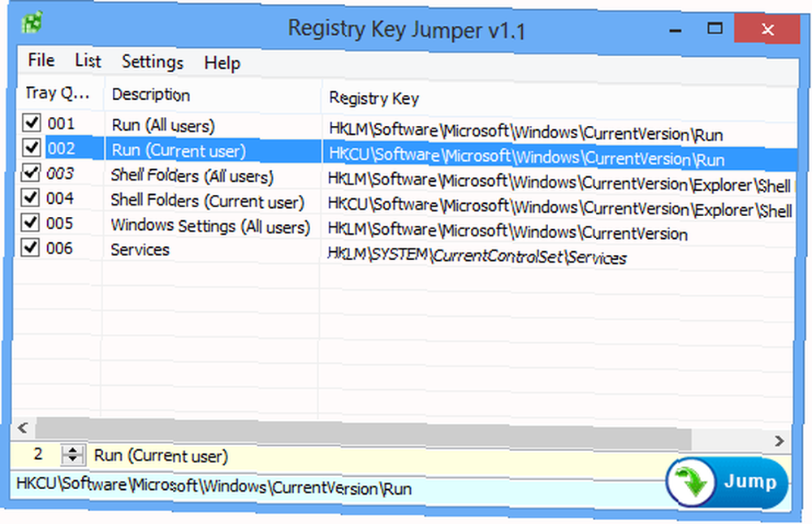Sort by the Registry Key column header

[559, 99]
